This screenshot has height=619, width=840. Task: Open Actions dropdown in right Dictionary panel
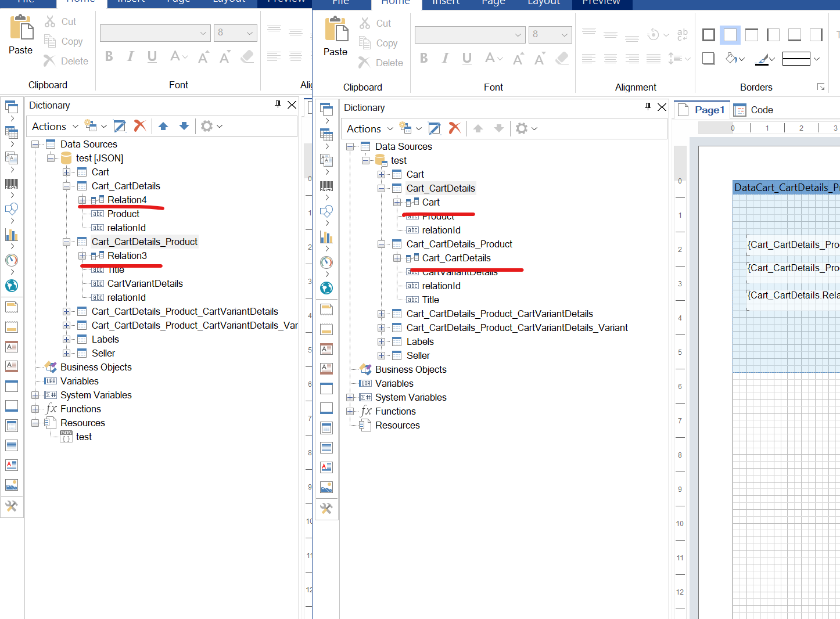369,128
